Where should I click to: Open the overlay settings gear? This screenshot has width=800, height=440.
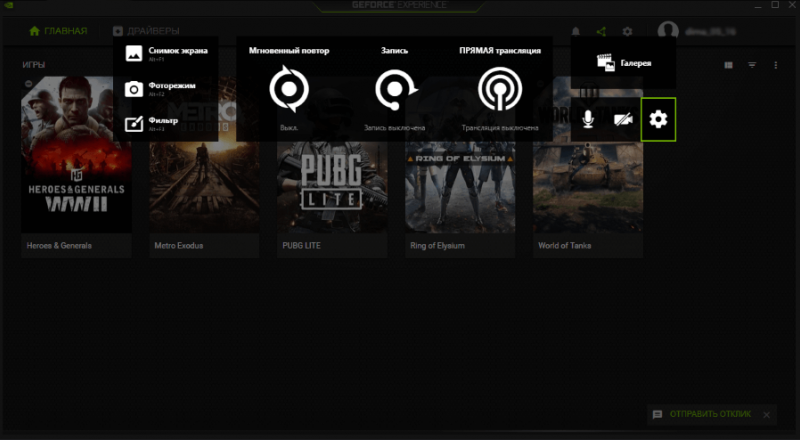click(658, 119)
